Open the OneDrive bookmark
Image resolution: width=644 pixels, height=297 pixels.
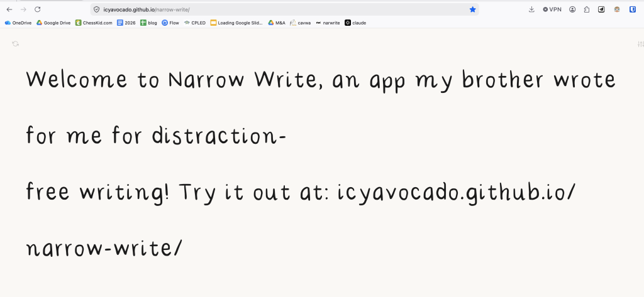(x=18, y=23)
